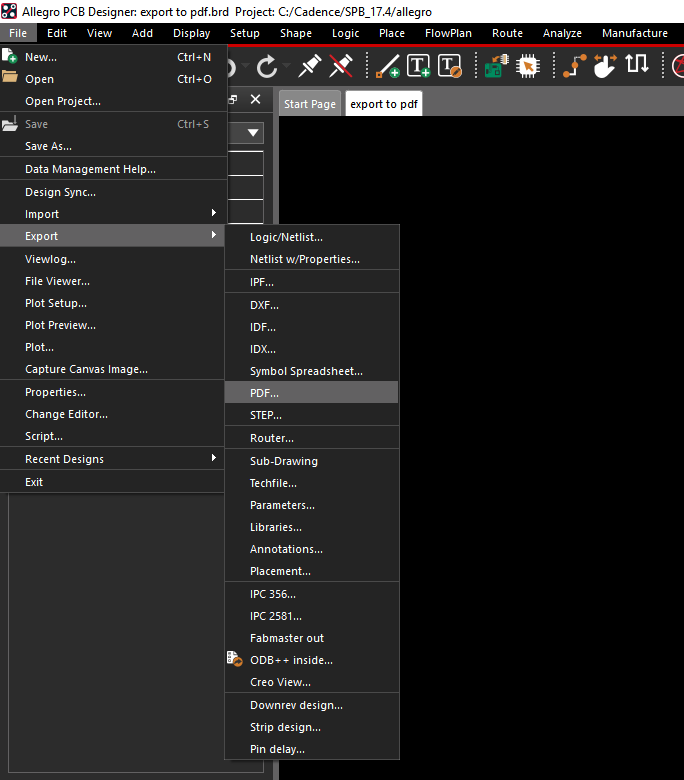Screen dimensions: 684x780
Task: Open the File menu
Action: 18,33
